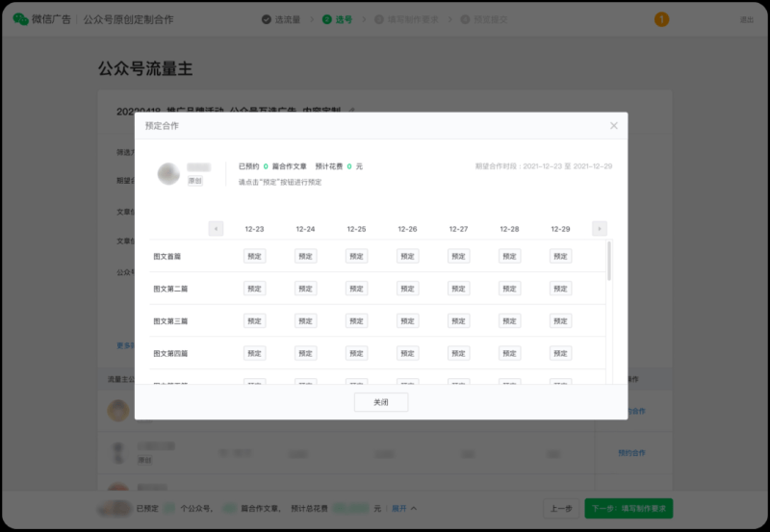Book 图文第三篇 on 12-24
The width and height of the screenshot is (770, 532).
[x=305, y=321]
